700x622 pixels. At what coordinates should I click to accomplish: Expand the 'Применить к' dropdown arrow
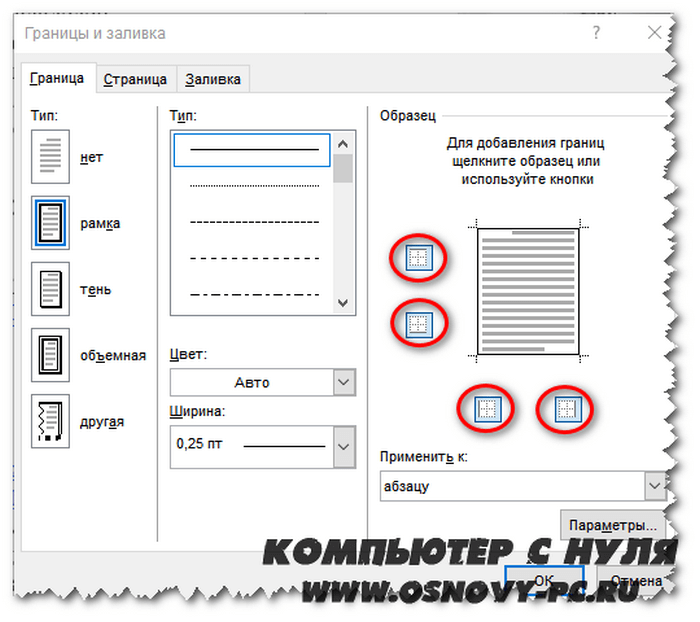click(655, 485)
